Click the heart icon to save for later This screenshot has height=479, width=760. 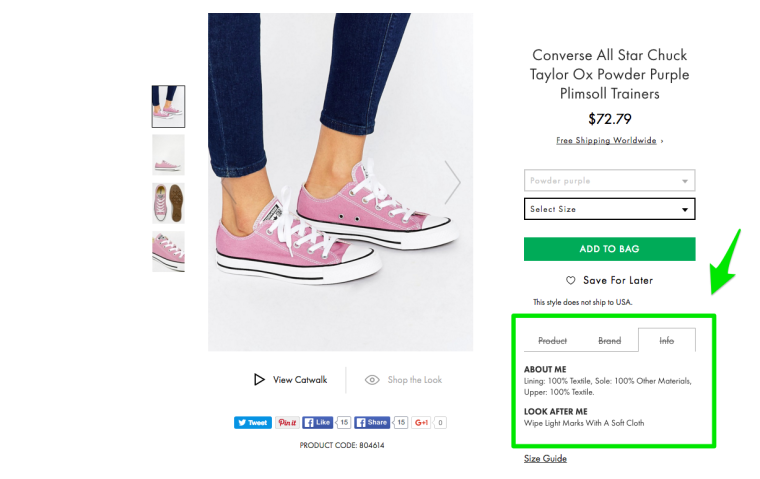(570, 280)
